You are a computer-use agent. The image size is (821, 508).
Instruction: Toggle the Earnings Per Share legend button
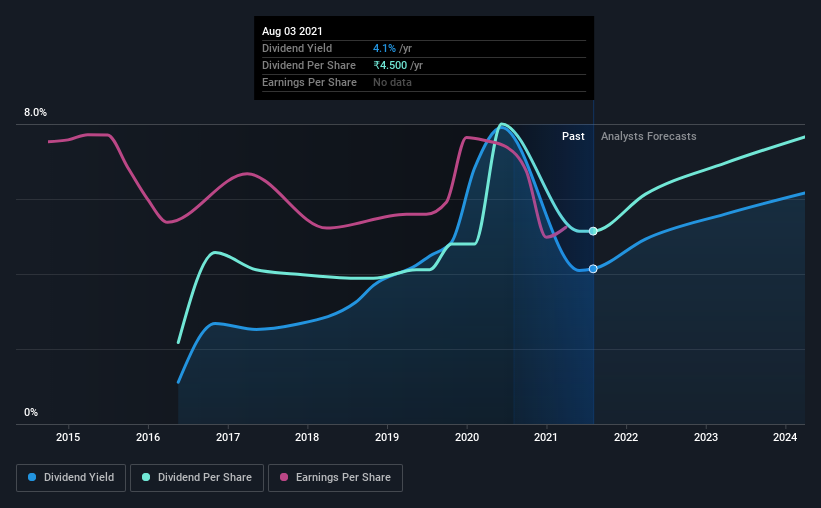pos(335,478)
